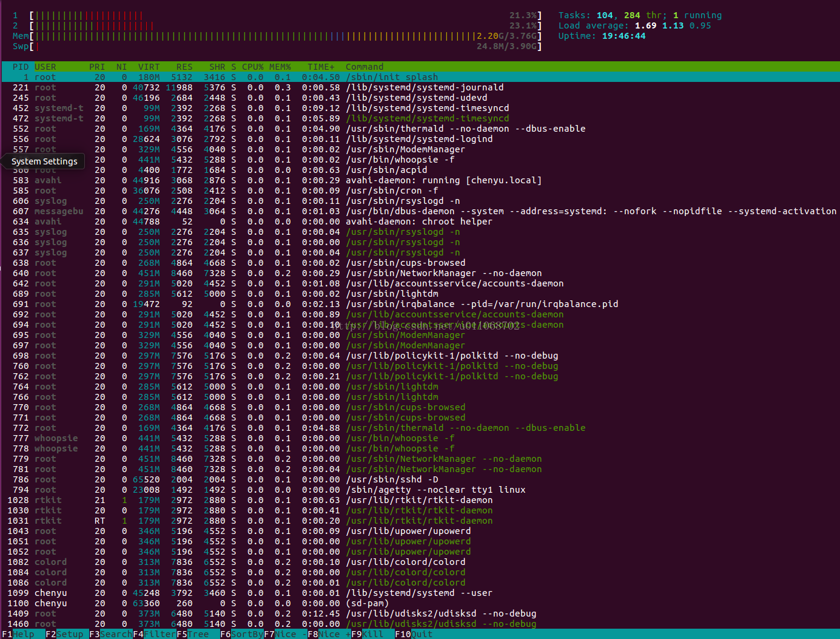Viewport: 840px width, 639px height.
Task: Select the upowerd row with PID 1043
Action: [420, 531]
